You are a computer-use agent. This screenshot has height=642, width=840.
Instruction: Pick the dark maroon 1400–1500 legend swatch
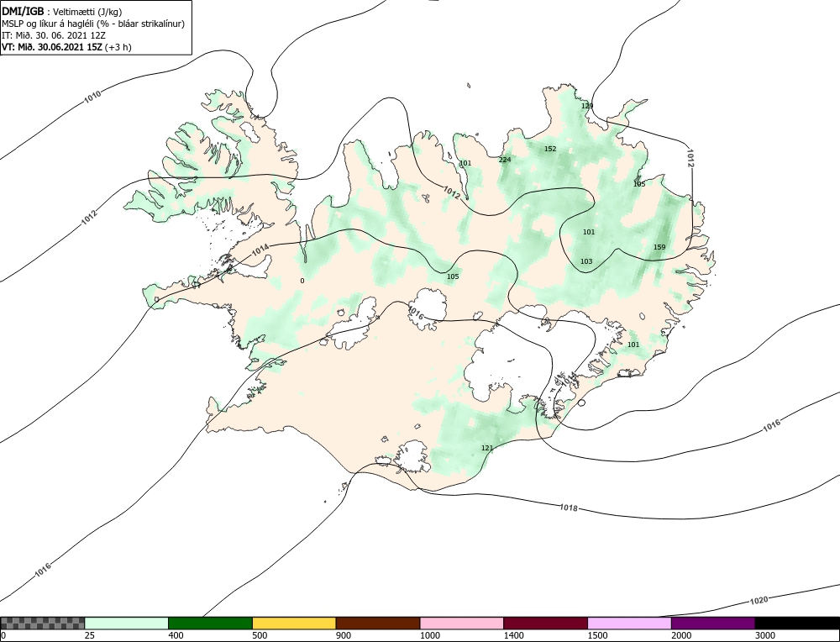(x=545, y=623)
